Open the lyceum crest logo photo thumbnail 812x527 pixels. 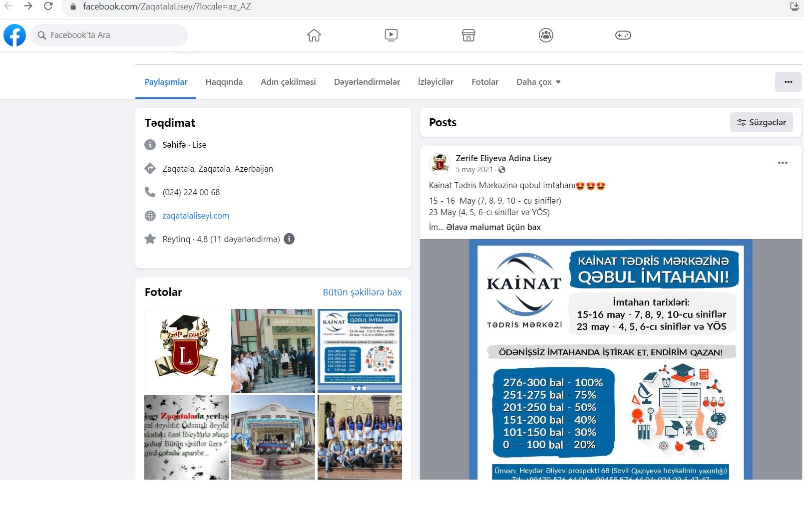pyautogui.click(x=186, y=350)
